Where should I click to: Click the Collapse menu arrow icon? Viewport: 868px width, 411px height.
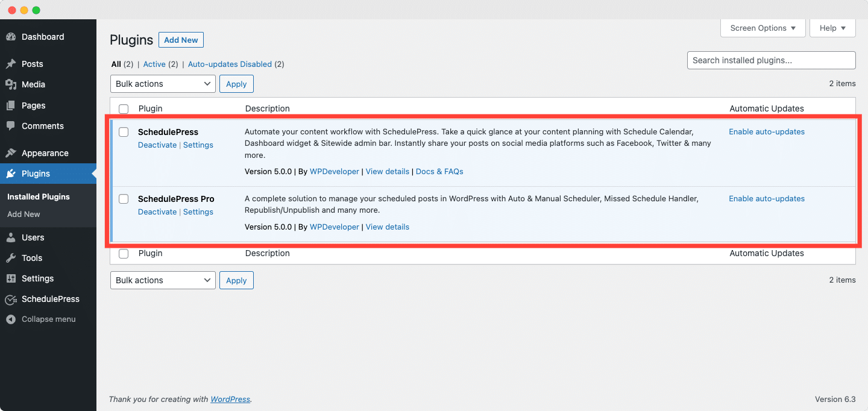coord(11,319)
